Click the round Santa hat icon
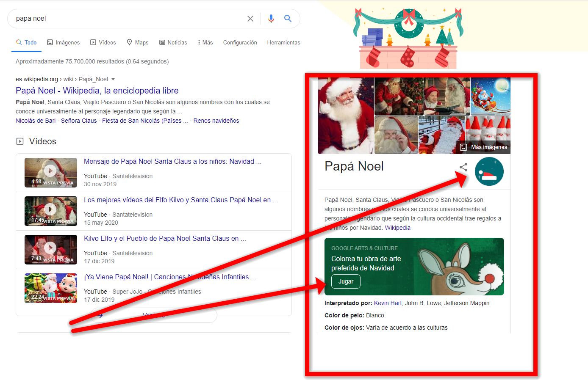 [x=489, y=171]
